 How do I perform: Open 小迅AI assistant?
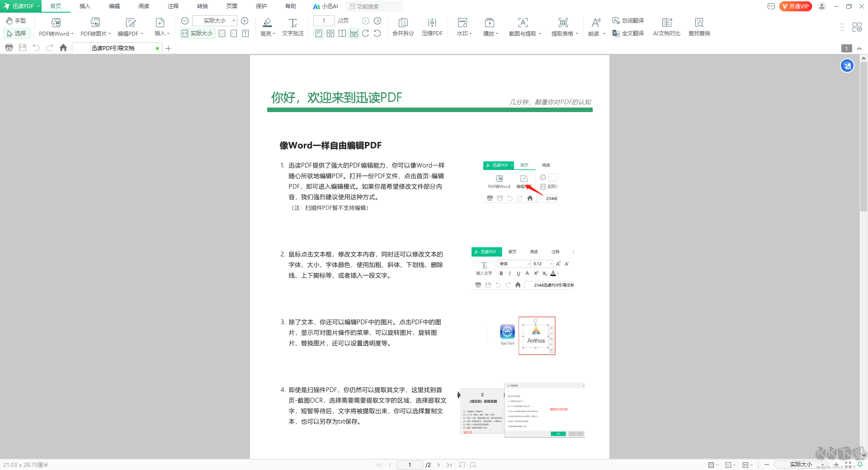point(325,6)
